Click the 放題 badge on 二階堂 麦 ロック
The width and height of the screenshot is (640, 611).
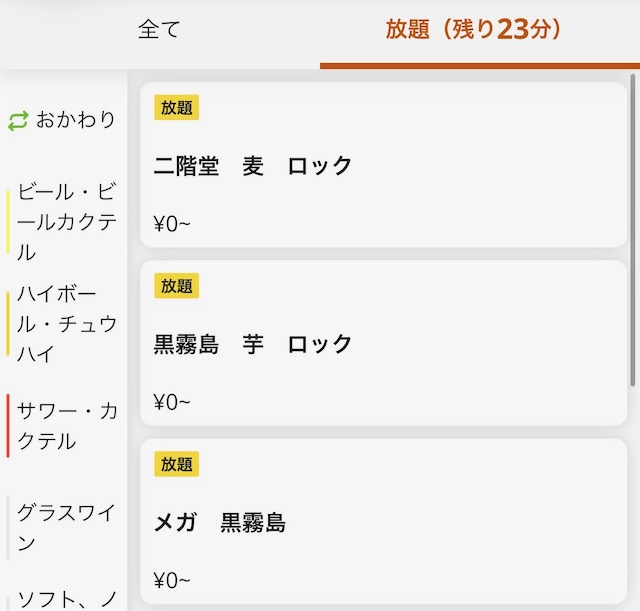coord(177,108)
